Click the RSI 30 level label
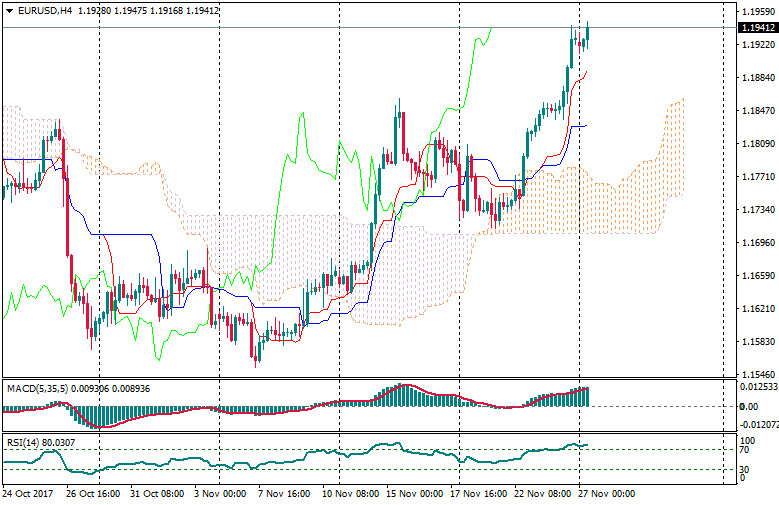The width and height of the screenshot is (779, 505). 747,468
